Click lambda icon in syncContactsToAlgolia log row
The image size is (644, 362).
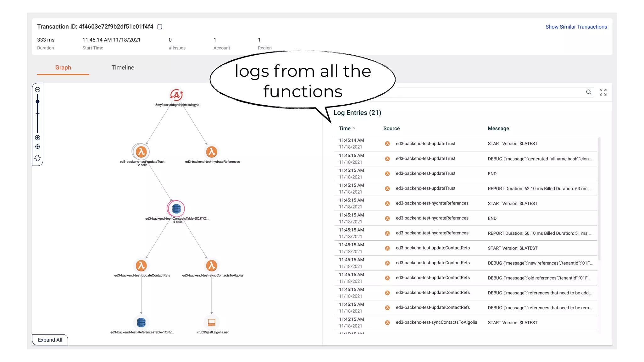pos(387,322)
